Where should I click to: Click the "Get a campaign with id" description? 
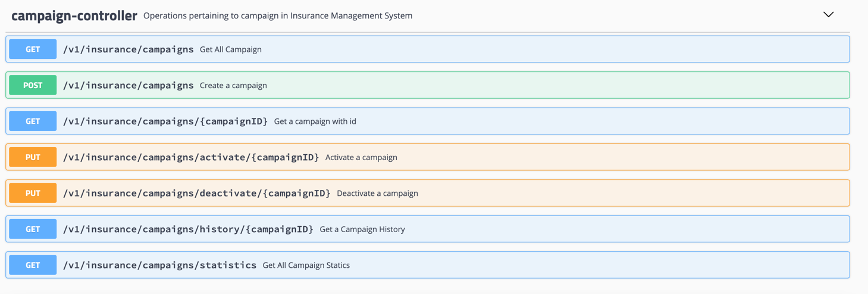315,121
